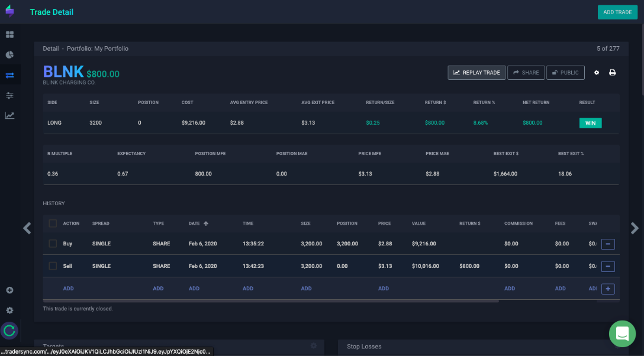Image resolution: width=644 pixels, height=356 pixels.
Task: Click the Sell time 13:42:23
Action: (253, 266)
